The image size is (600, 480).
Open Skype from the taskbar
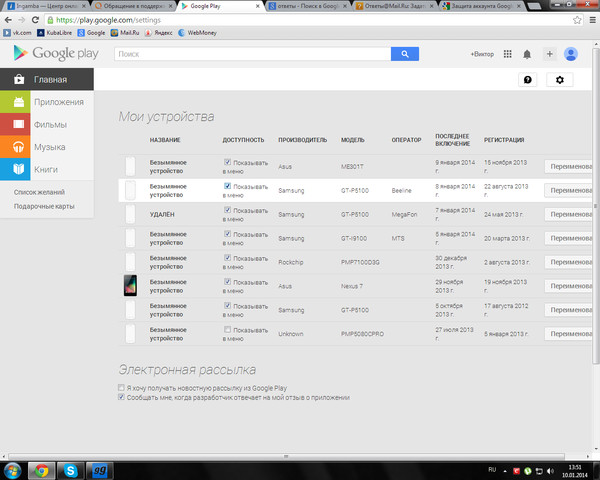[x=70, y=470]
